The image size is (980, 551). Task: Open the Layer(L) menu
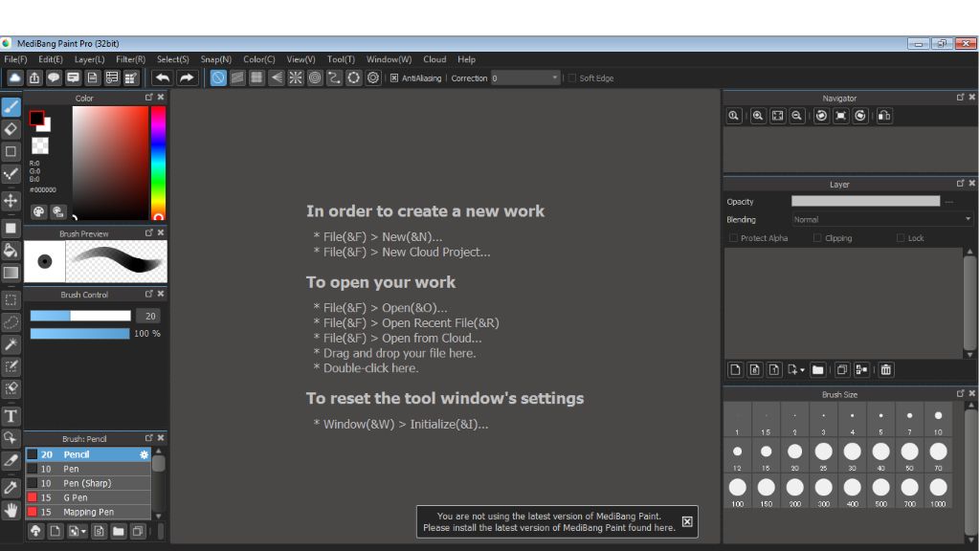(89, 59)
